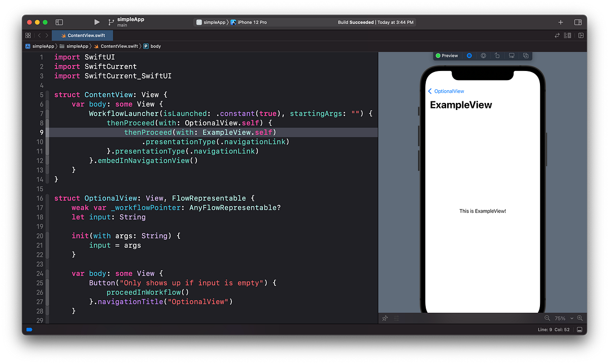Switch to the ContentView.swift tab
This screenshot has width=609, height=364.
(82, 35)
